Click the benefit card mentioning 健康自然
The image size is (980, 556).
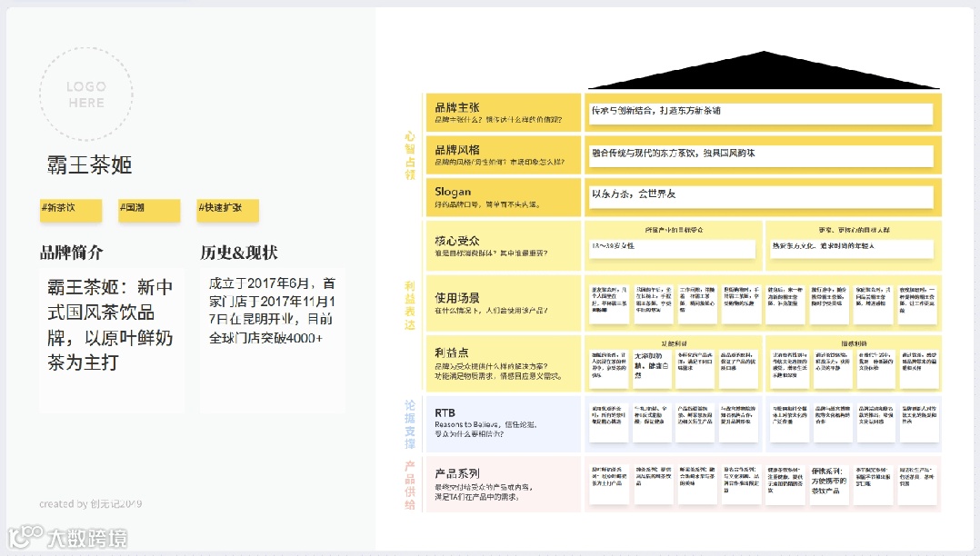[653, 369]
